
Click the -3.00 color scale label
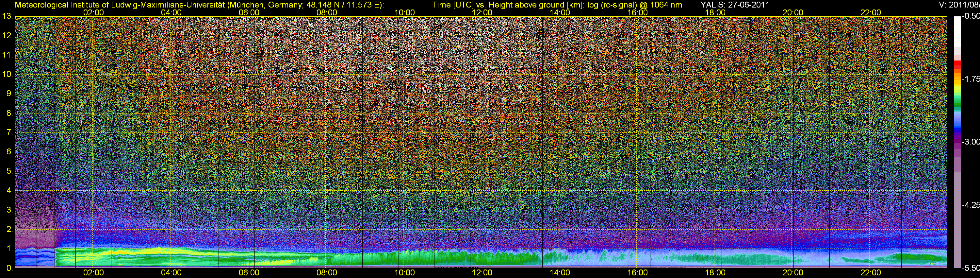(x=971, y=142)
